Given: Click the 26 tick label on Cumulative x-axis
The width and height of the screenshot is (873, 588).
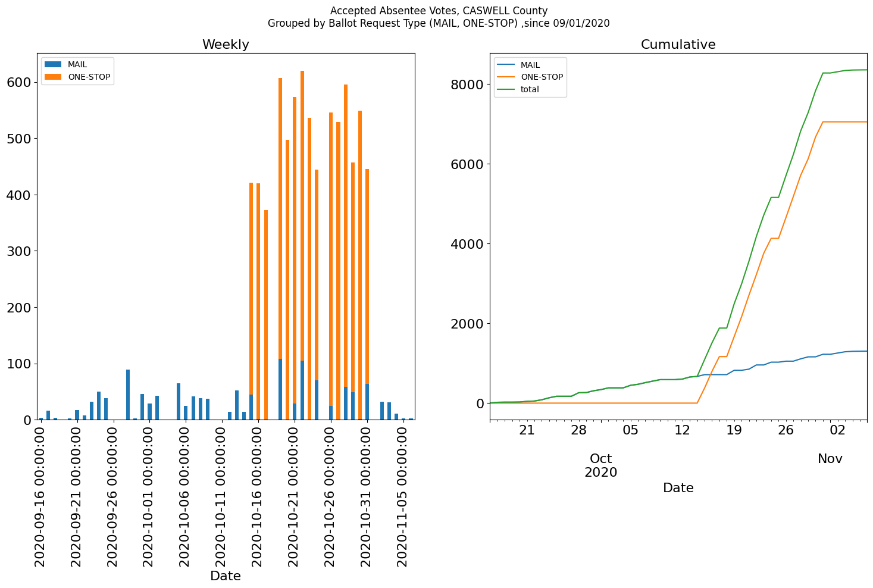Looking at the screenshot, I should 786,430.
